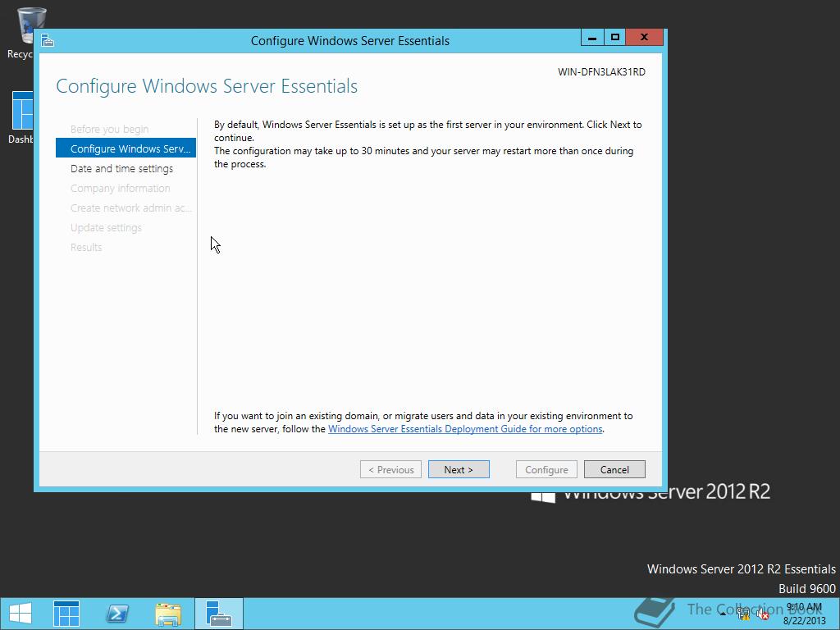
Task: Close the Configure Windows Server Essentials window
Action: pos(645,38)
